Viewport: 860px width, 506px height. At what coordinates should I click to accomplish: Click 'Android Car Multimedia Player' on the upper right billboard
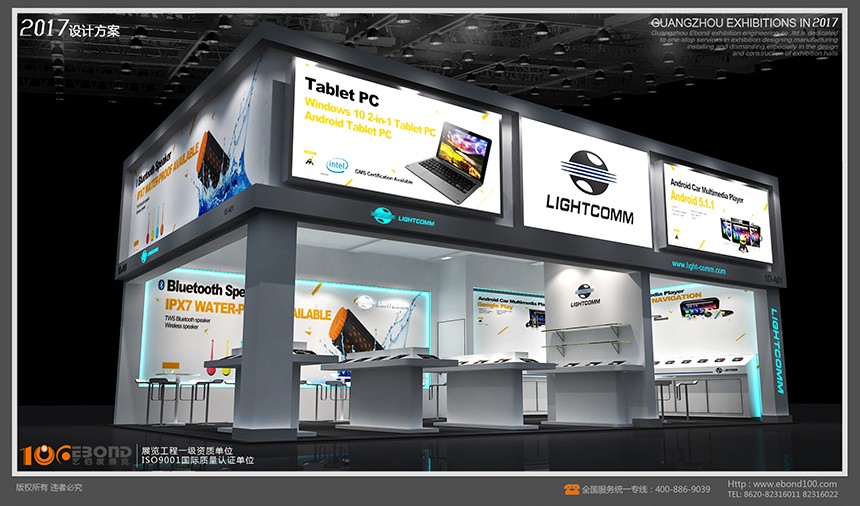706,190
